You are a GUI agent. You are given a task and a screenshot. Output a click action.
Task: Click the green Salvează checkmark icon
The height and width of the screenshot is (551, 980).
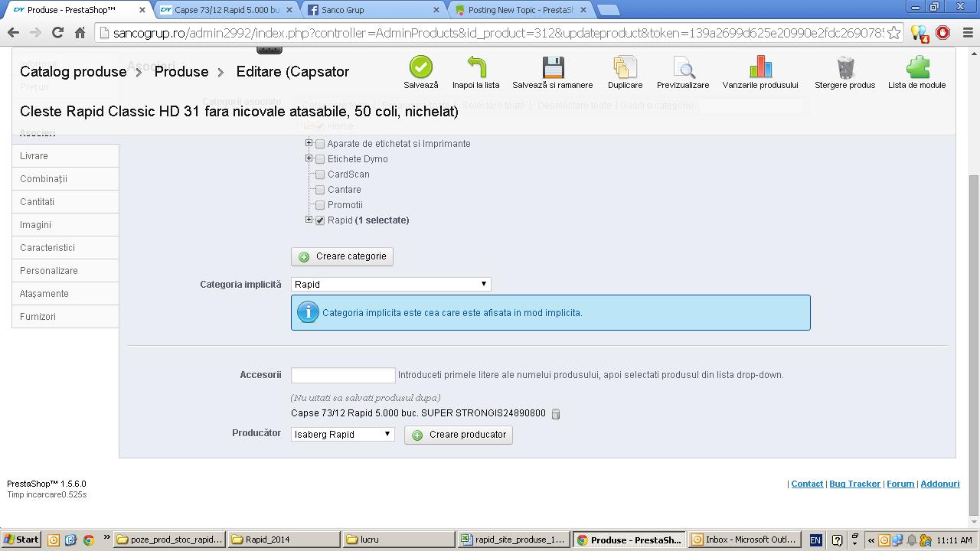click(420, 67)
